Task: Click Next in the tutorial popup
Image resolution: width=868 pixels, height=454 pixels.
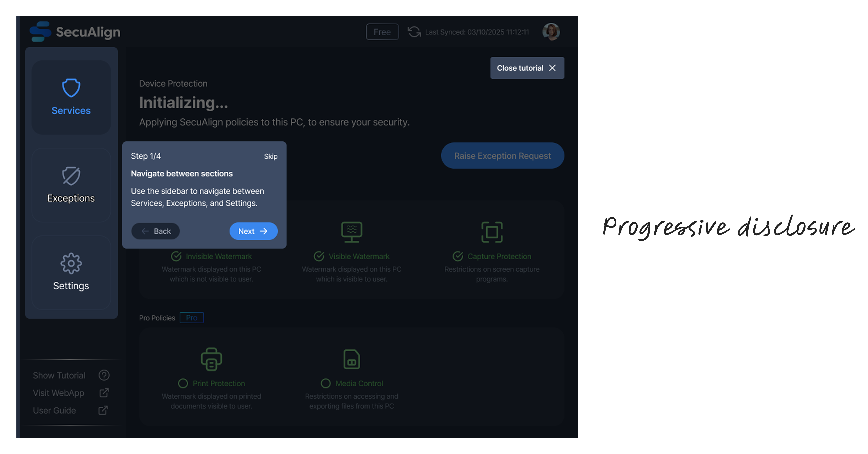Action: 253,231
